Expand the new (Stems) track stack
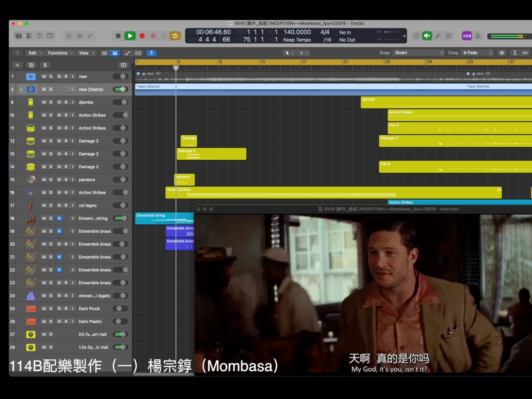The height and width of the screenshot is (399, 532). point(21,89)
